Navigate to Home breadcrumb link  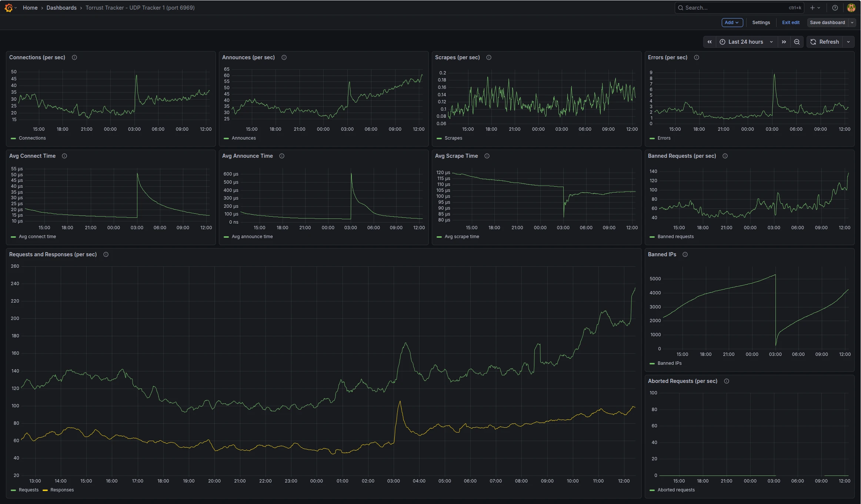tap(30, 7)
